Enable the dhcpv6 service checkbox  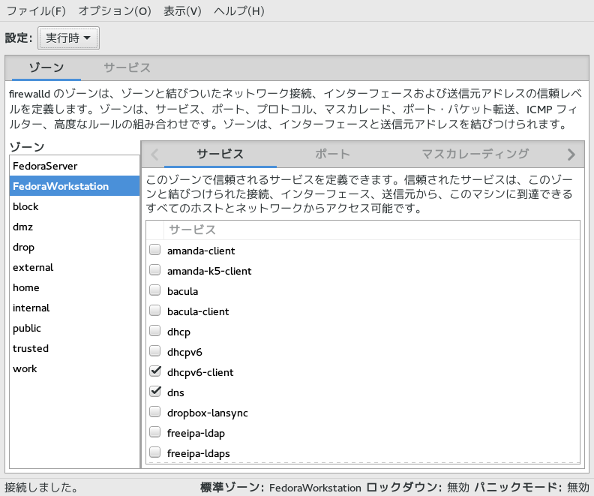tap(155, 351)
